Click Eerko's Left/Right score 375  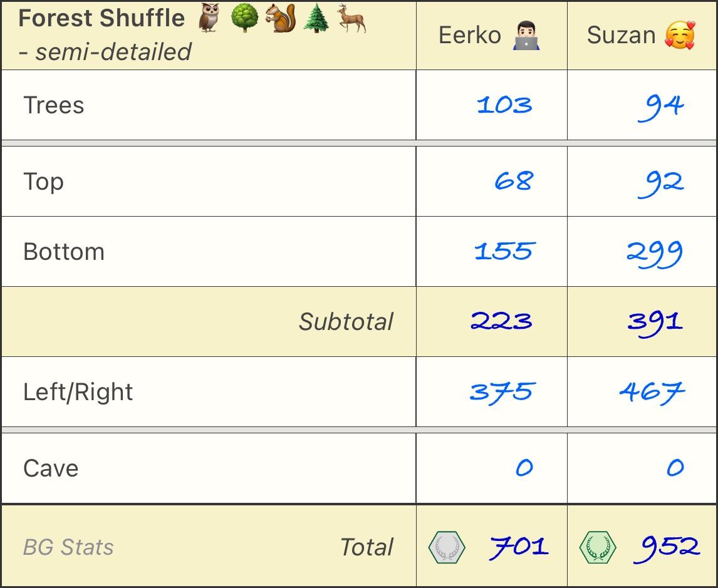click(501, 392)
